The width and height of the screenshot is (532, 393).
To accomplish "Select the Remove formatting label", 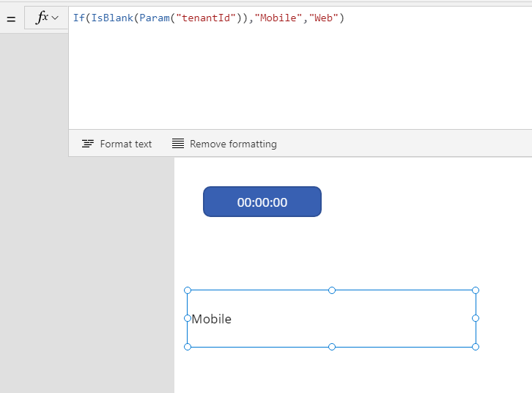I will point(233,144).
